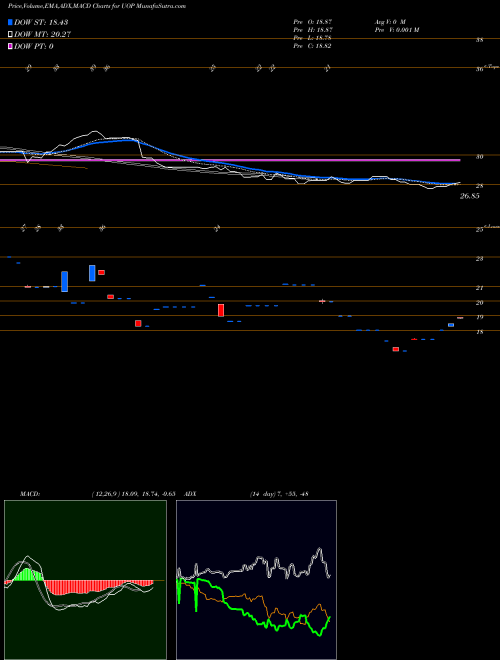
Task: Click the ADX panel heading label
Action: 190,494
